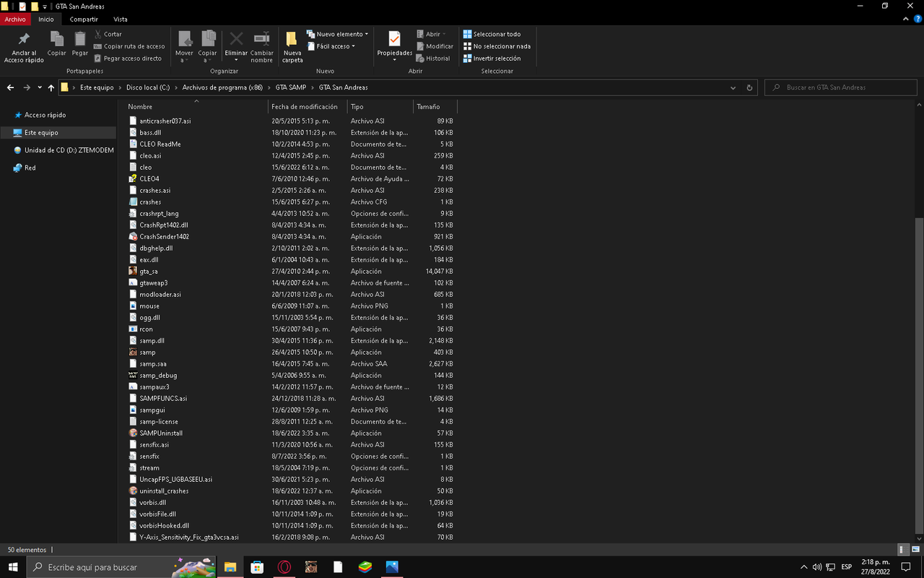Image resolution: width=924 pixels, height=578 pixels.
Task: Switch to large icons view button
Action: click(915, 550)
